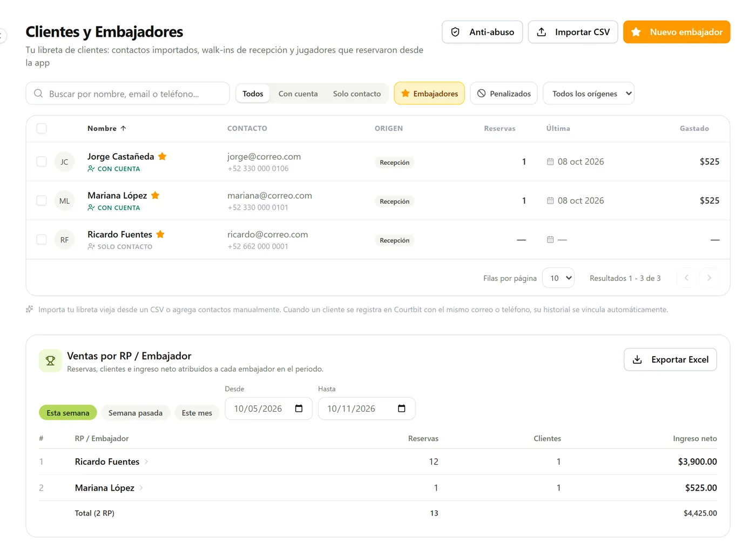Open the Anti-abuso settings
The width and height of the screenshot is (756, 549).
click(482, 32)
